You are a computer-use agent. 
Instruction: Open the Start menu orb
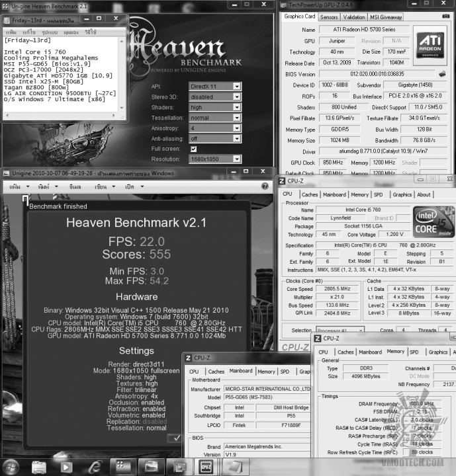tap(10, 467)
